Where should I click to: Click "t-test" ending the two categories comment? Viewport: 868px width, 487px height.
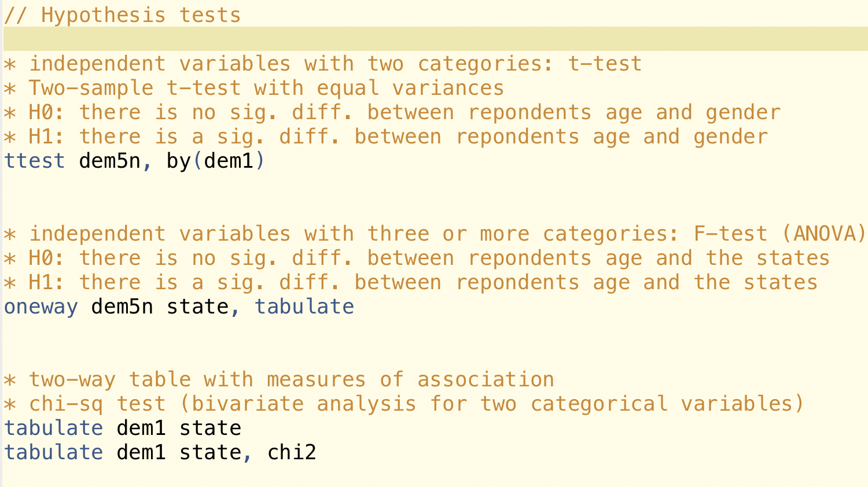[605, 64]
